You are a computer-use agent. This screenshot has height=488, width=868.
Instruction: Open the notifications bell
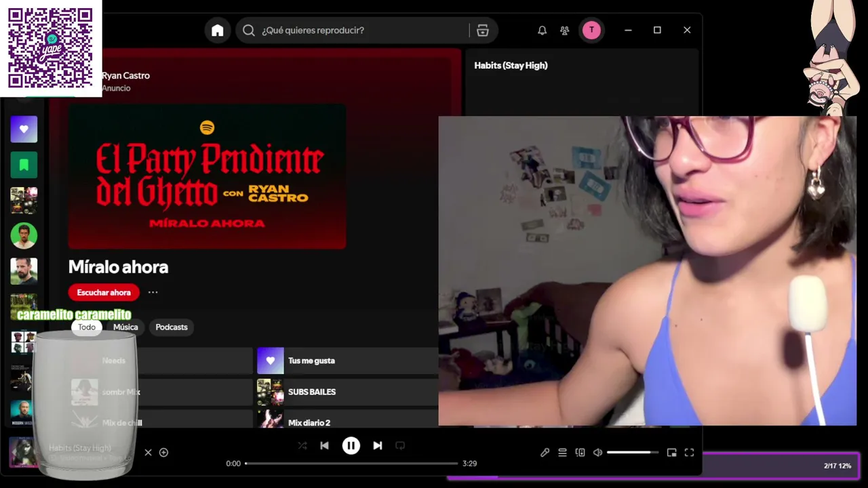click(542, 30)
